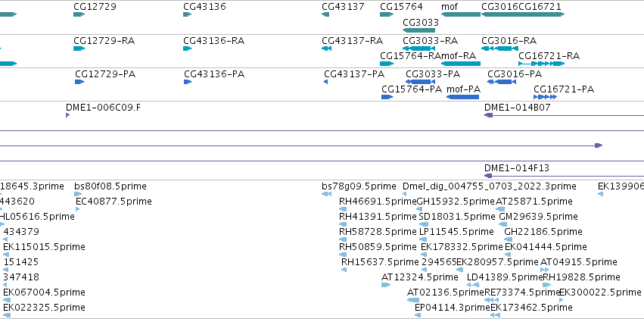This screenshot has height=319, width=644.
Task: Select EST EK300022.5prime
Action: point(600,292)
